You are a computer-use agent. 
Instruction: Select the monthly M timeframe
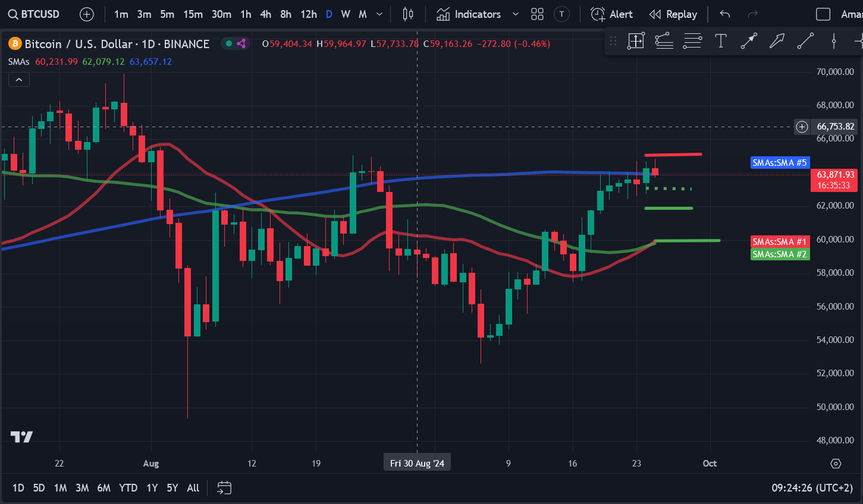click(x=363, y=14)
